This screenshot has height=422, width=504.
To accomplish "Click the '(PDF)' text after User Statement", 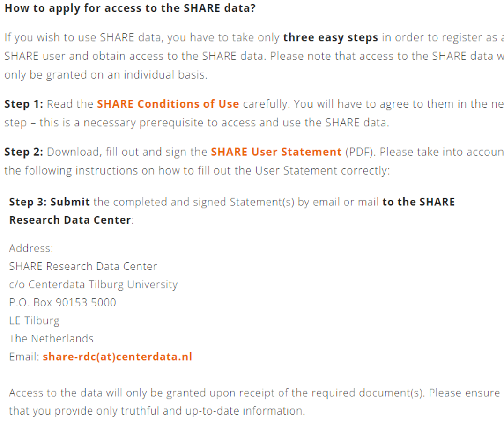I will pos(360,152).
